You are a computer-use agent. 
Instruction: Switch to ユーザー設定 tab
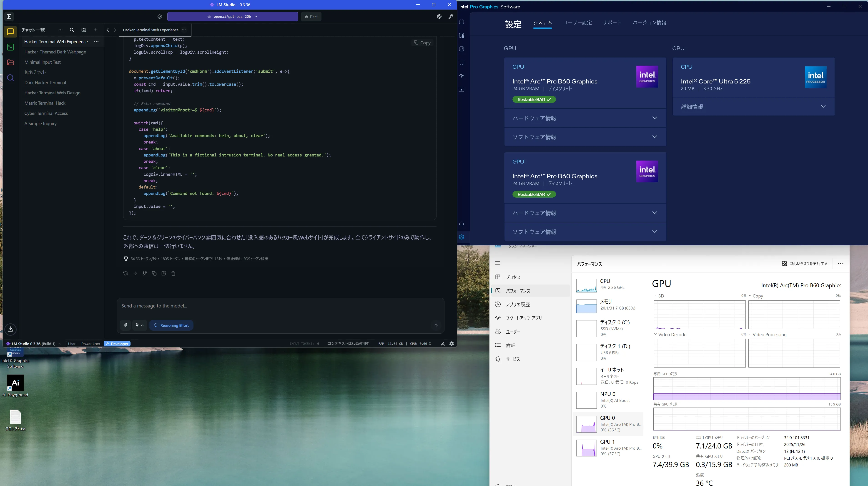click(x=577, y=23)
